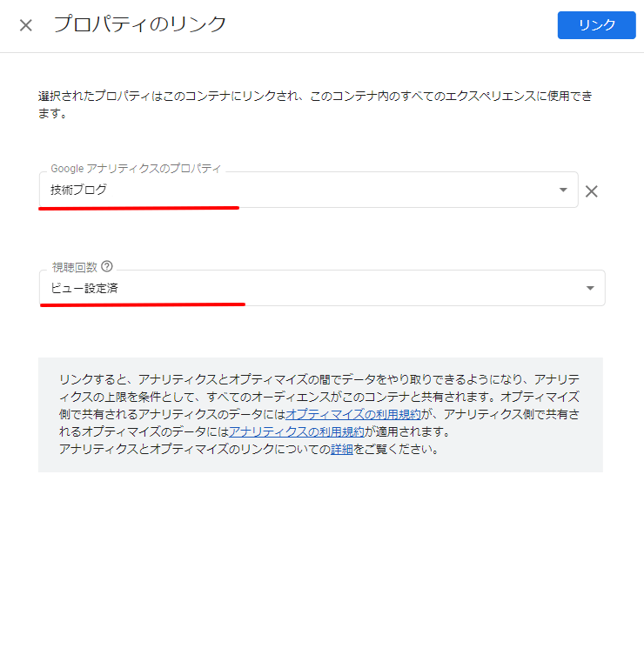This screenshot has height=655, width=644.
Task: Select the 技術ブログ property value
Action: point(78,190)
